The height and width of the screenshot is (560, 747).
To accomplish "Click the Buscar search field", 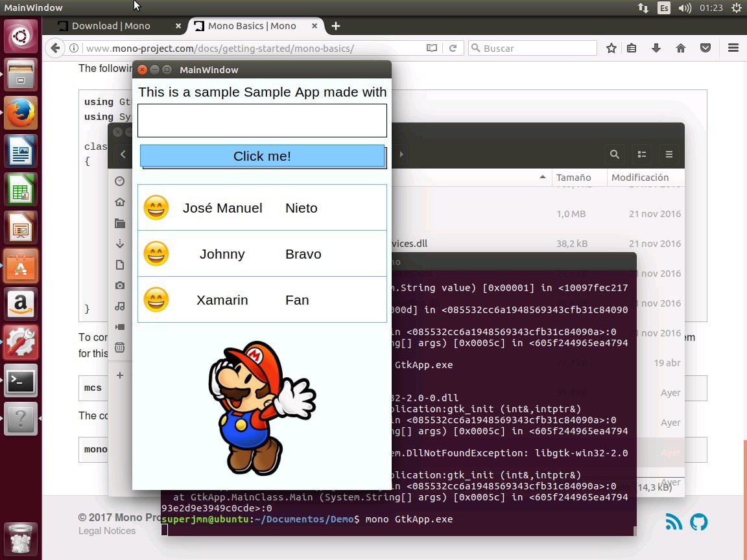I will point(532,48).
